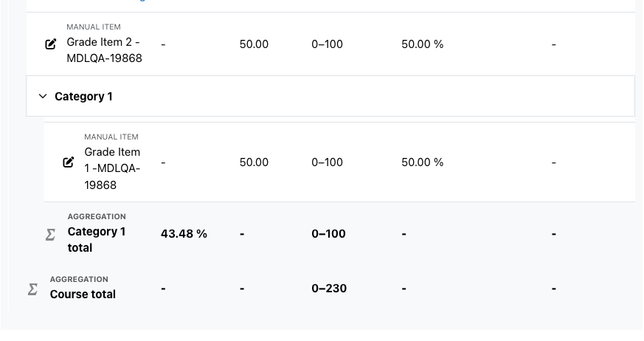This screenshot has width=644, height=341.
Task: Click the Category 1 total label
Action: click(x=97, y=240)
